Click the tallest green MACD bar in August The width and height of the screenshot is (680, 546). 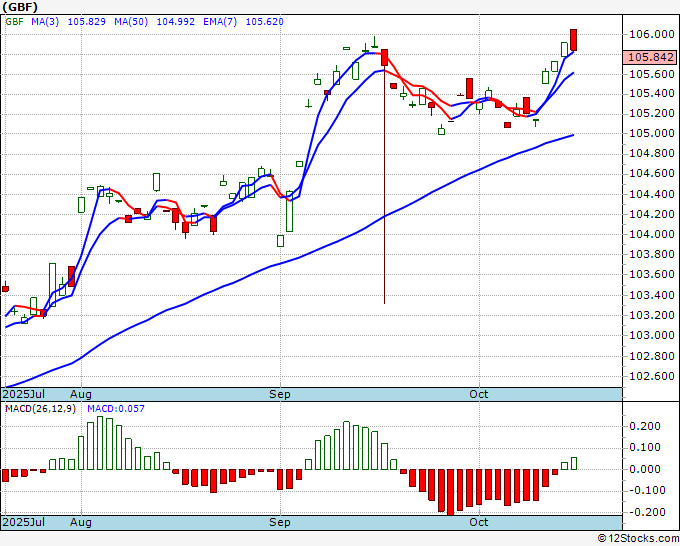100,443
